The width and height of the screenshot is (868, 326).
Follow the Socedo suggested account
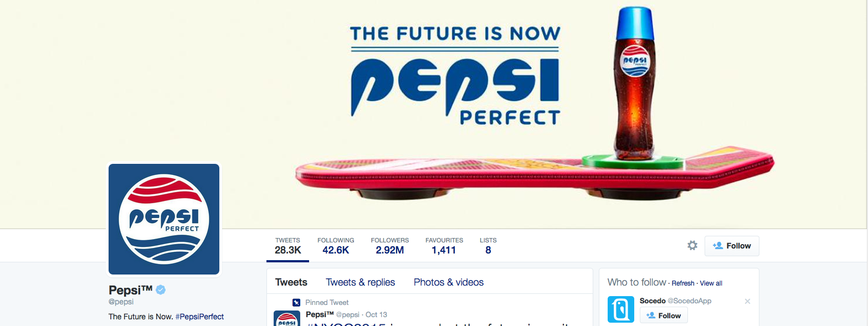click(664, 315)
